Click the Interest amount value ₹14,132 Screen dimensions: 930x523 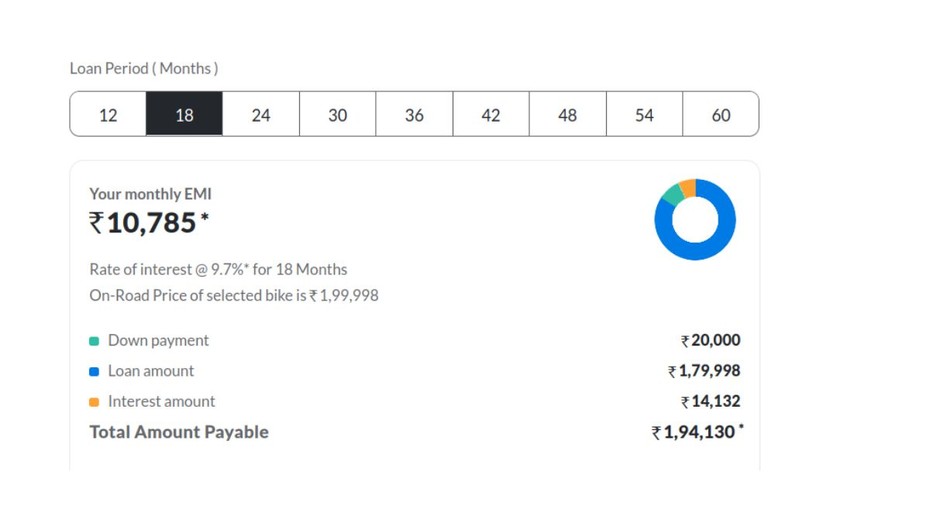(x=711, y=402)
